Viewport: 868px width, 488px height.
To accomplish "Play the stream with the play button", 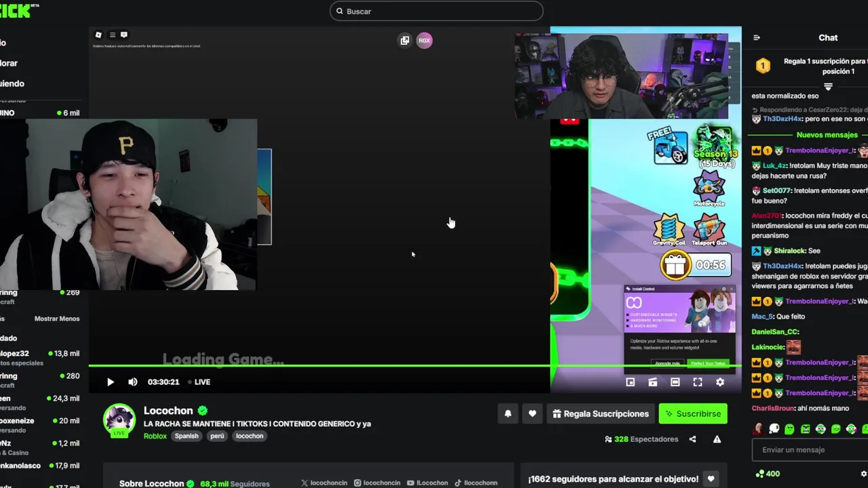I will click(111, 382).
